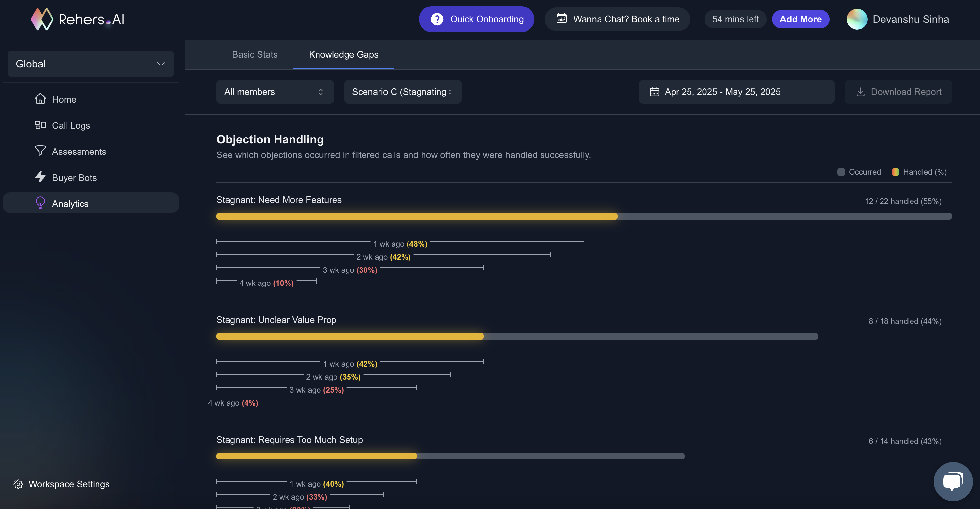Click the 4 wk ago (10%) marker
Viewport: 980px width, 509px height.
click(266, 283)
